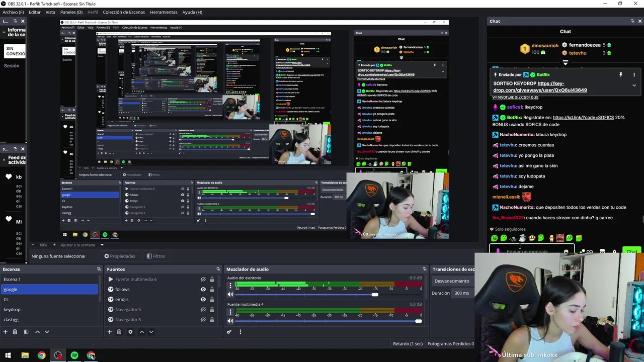Image resolution: width=644 pixels, height=362 pixels.
Task: Click the 300 ms duration field
Action: tap(463, 293)
